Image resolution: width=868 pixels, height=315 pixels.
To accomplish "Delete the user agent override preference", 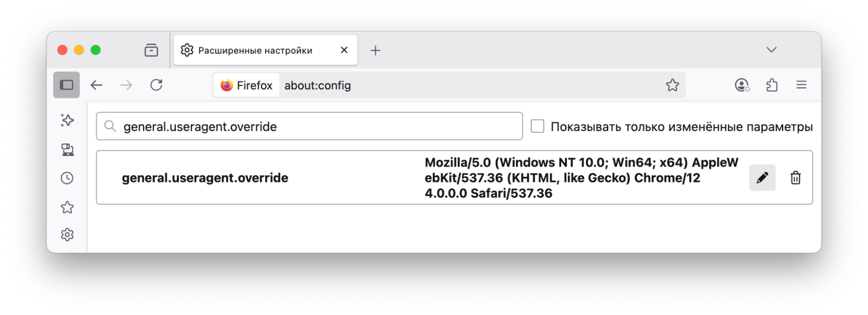I will pos(795,177).
